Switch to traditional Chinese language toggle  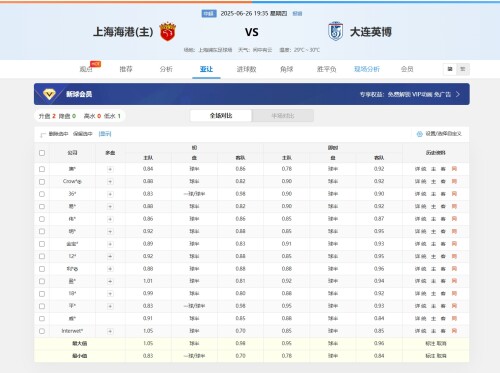[463, 69]
